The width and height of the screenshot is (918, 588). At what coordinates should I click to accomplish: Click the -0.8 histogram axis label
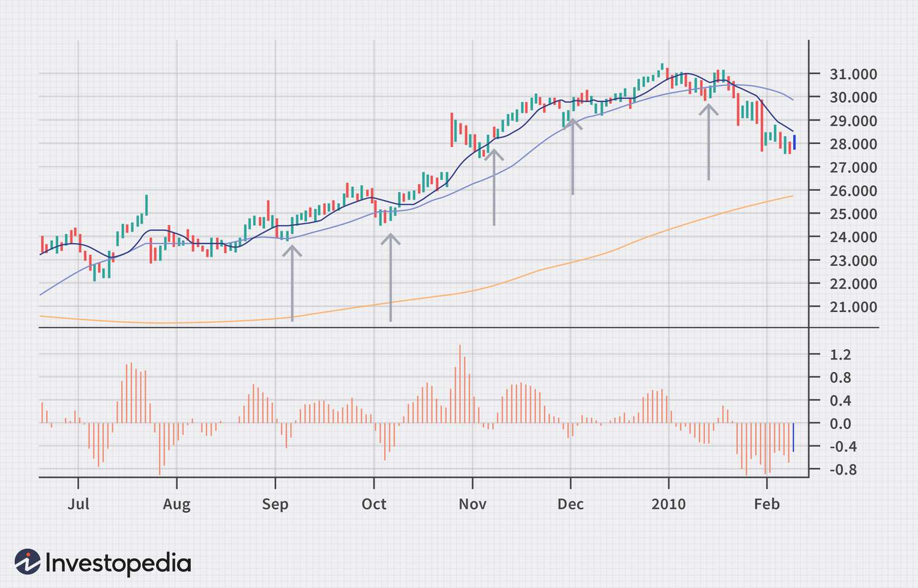(x=843, y=470)
